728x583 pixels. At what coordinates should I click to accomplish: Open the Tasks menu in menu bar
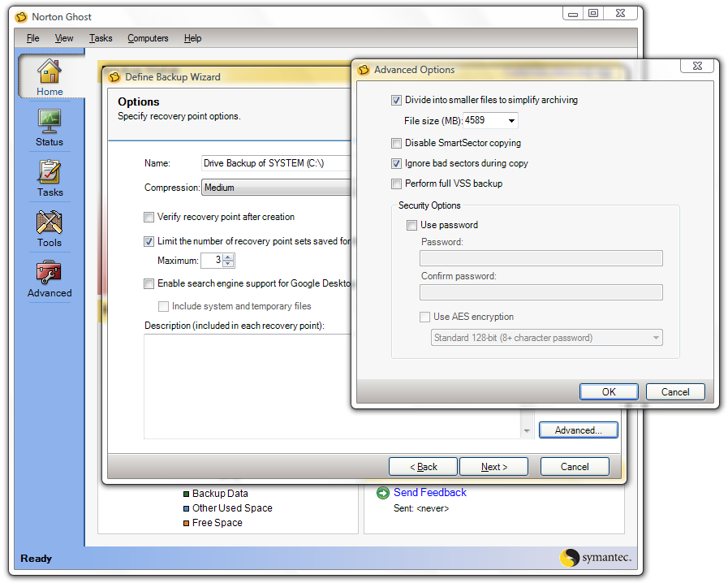coord(101,38)
